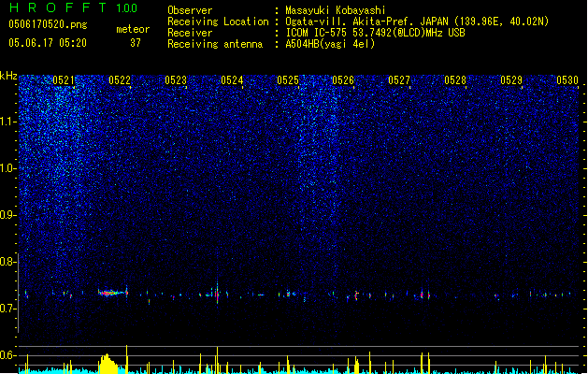588x374 pixels.
Task: Click the 0521 time marker
Action: click(64, 80)
